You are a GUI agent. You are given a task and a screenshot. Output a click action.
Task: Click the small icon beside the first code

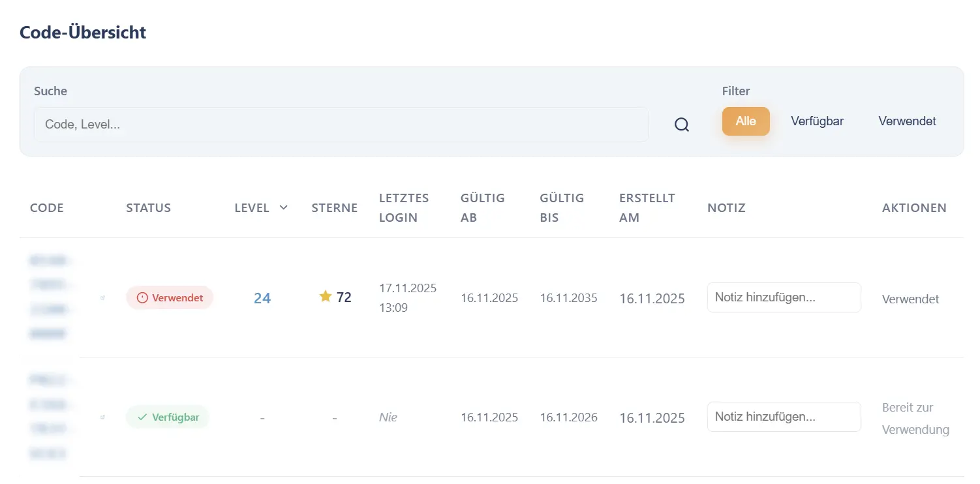[x=102, y=298]
